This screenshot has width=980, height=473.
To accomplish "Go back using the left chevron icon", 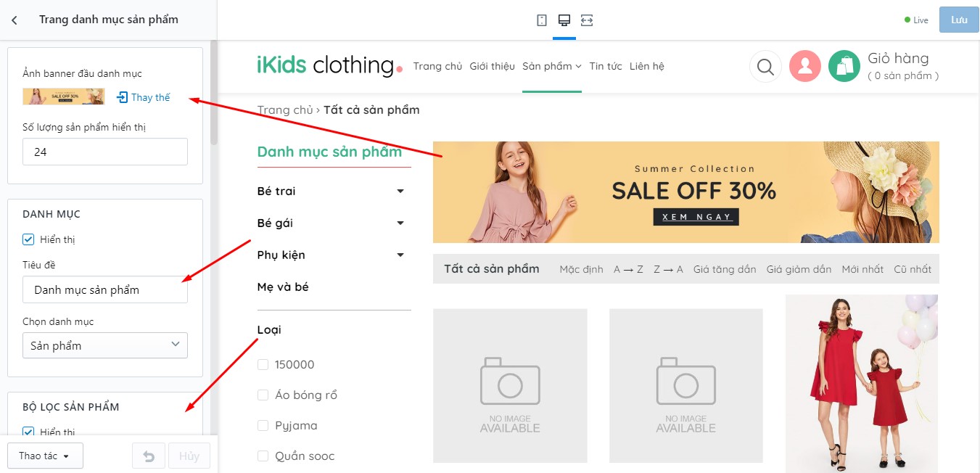I will pyautogui.click(x=15, y=20).
